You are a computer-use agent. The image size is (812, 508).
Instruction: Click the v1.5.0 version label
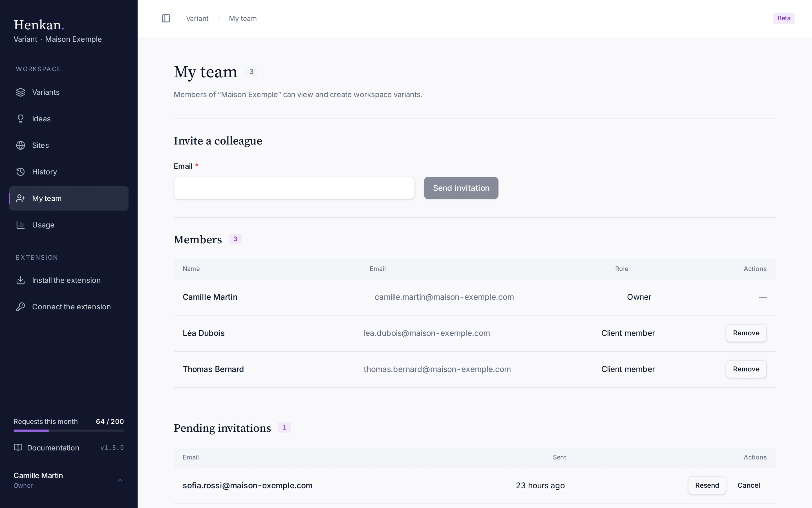click(112, 448)
